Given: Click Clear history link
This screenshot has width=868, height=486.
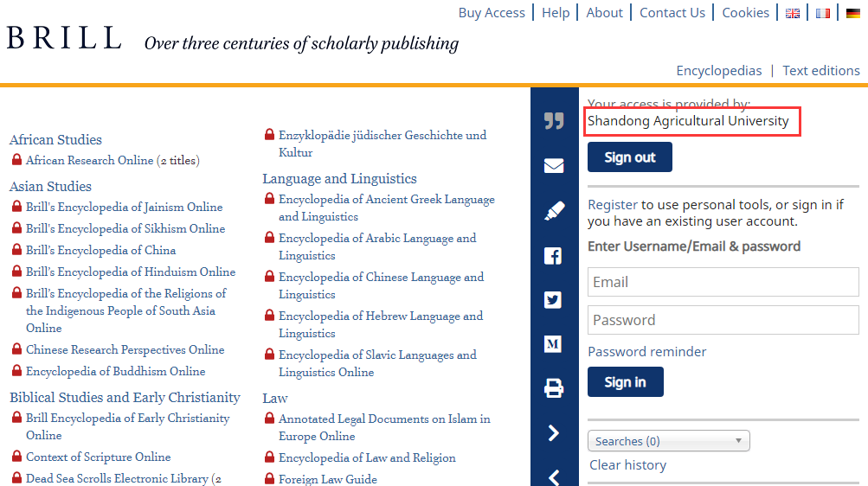Looking at the screenshot, I should [x=627, y=465].
